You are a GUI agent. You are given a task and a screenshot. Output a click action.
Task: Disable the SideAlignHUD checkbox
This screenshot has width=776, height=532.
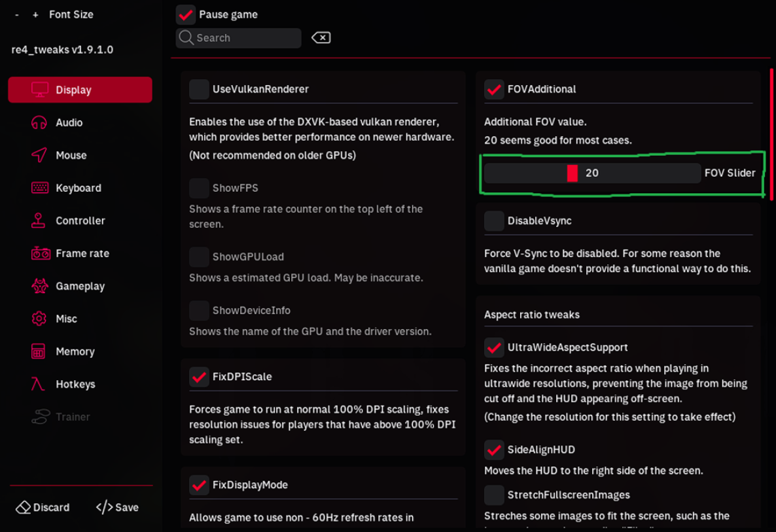[494, 450]
